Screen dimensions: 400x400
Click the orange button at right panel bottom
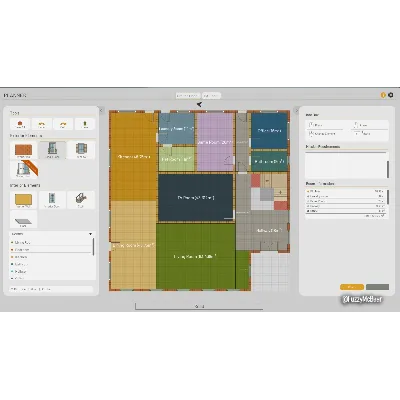click(352, 287)
